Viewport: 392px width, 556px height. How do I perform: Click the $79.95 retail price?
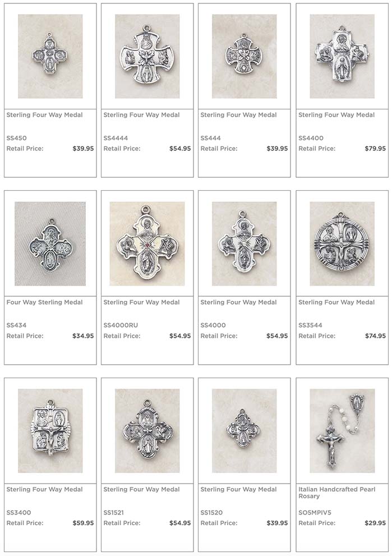(375, 149)
